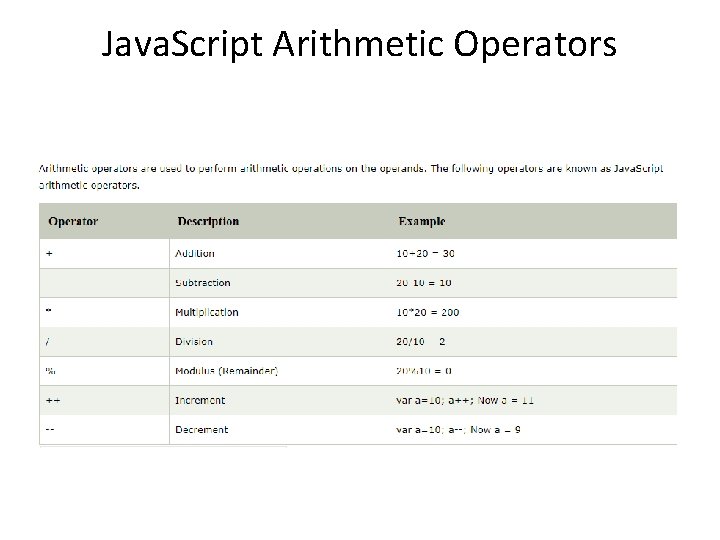Select the Description column header
720x540 pixels.
[x=208, y=221]
